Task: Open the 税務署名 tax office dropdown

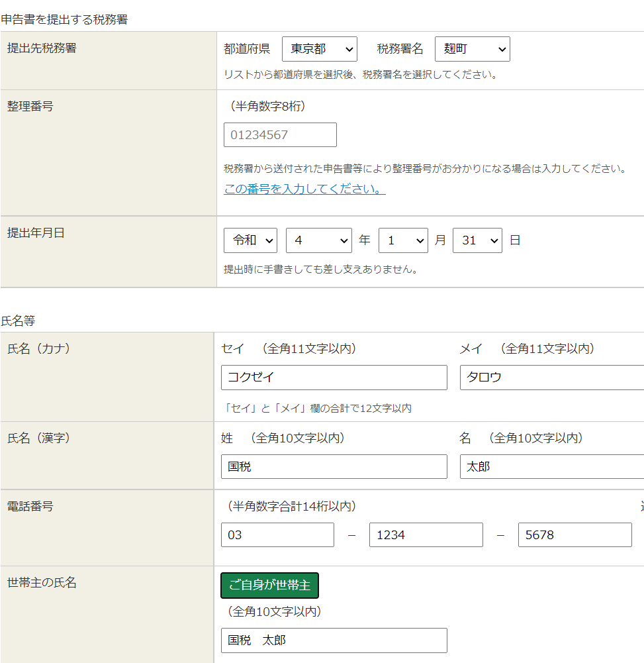Action: pyautogui.click(x=472, y=49)
